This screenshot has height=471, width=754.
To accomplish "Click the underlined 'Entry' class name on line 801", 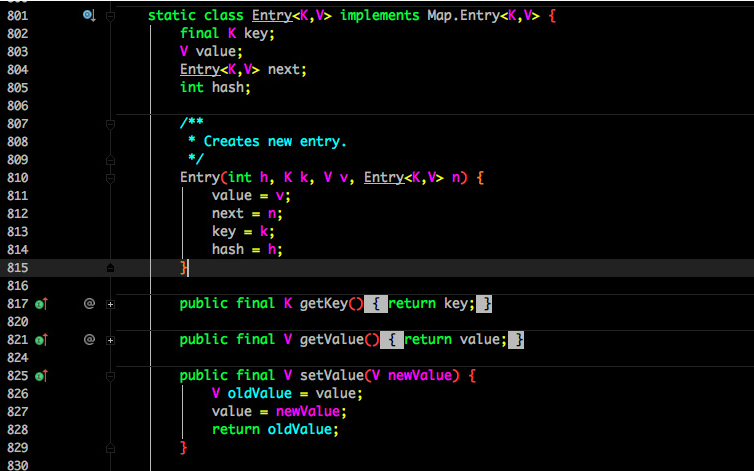I will click(272, 15).
